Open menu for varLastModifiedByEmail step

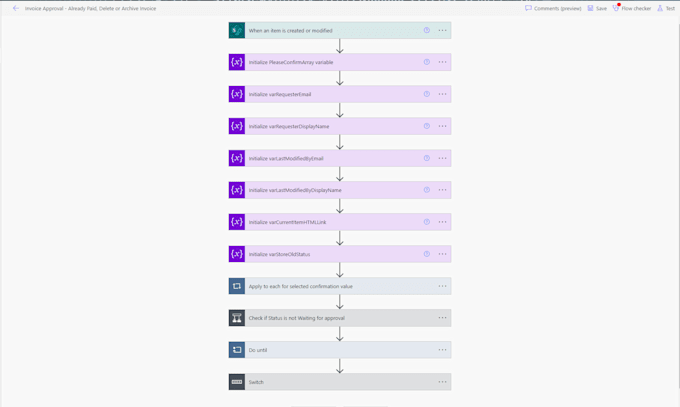442,158
